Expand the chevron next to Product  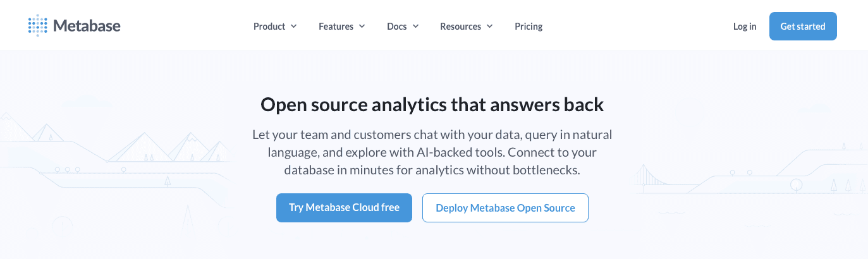point(294,27)
